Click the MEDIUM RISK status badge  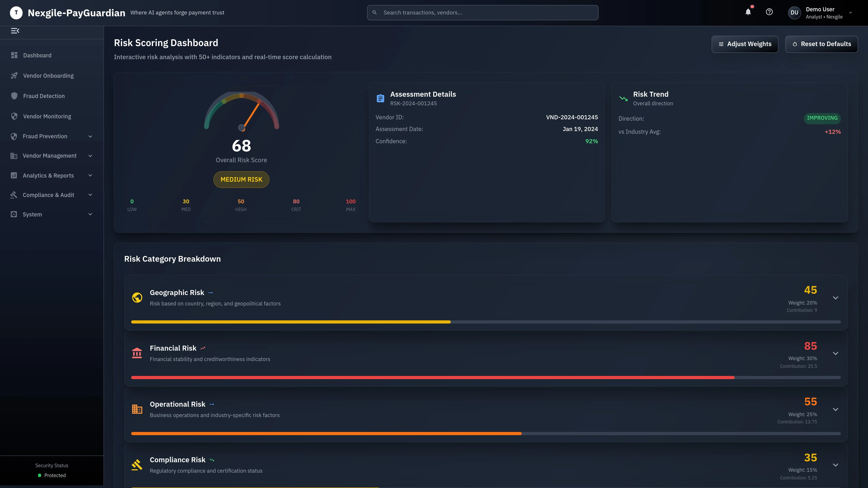coord(241,180)
